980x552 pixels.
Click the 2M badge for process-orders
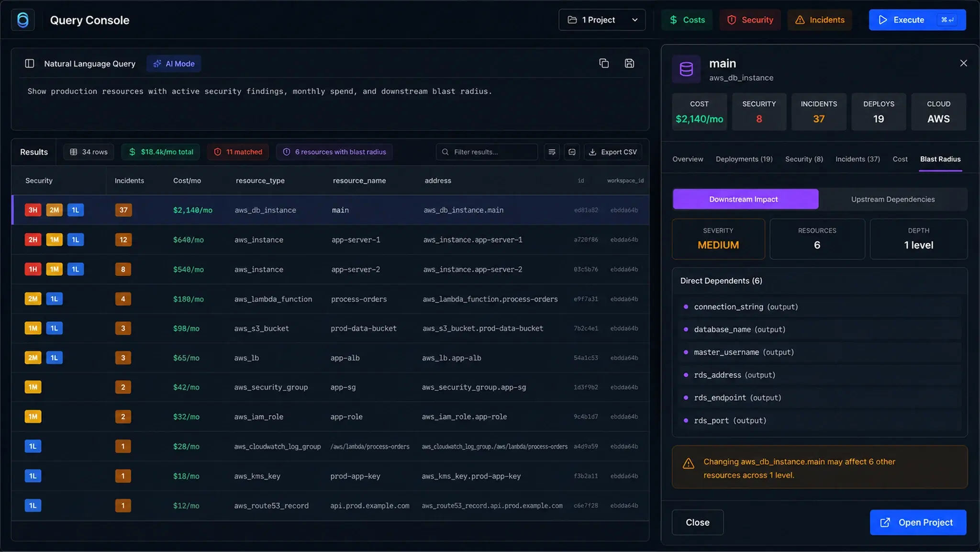coord(33,299)
